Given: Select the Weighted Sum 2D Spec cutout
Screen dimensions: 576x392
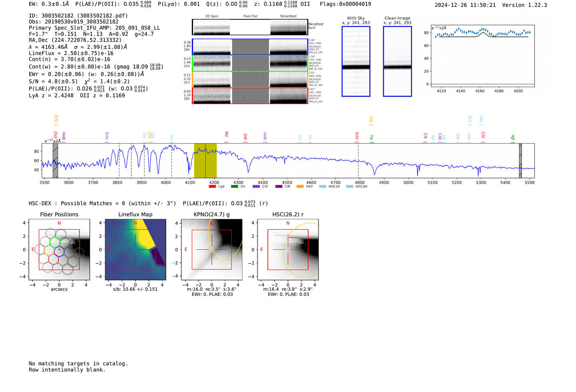Looking at the screenshot, I should point(211,27).
